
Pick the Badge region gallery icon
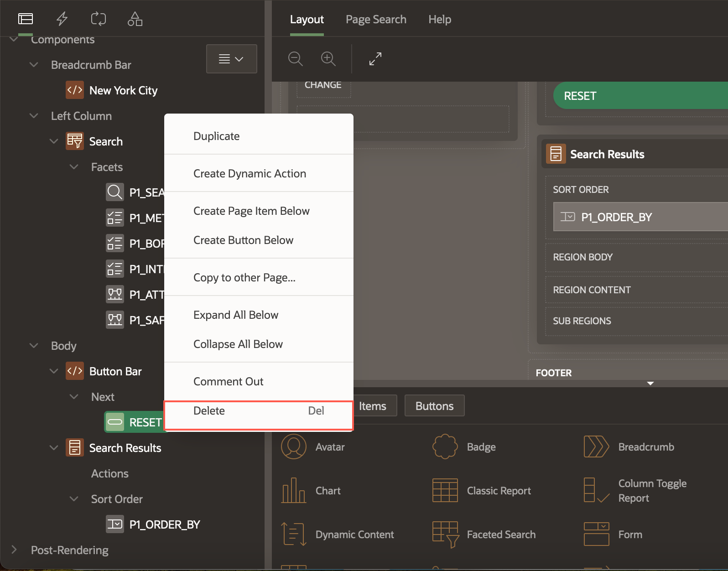[445, 446]
